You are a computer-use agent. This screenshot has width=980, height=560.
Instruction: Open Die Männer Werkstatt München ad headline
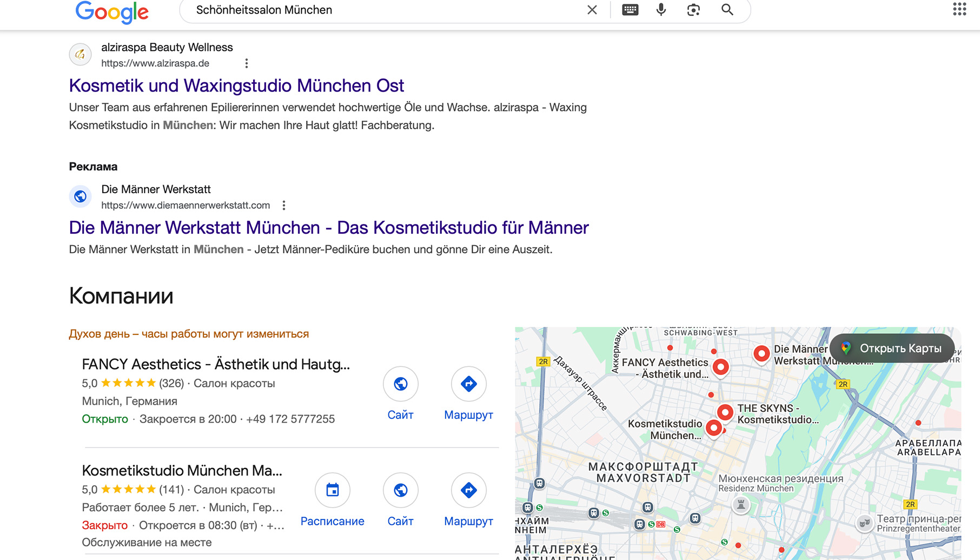[x=329, y=228]
